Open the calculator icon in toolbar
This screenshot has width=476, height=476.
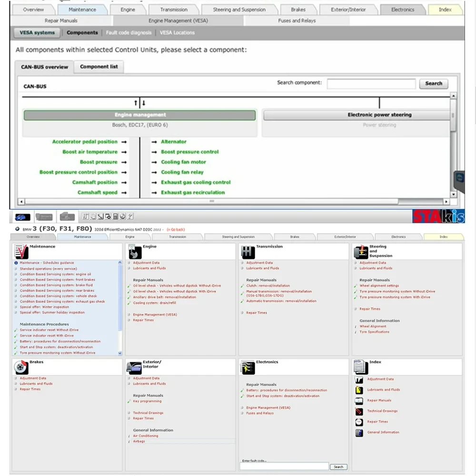coord(115,217)
